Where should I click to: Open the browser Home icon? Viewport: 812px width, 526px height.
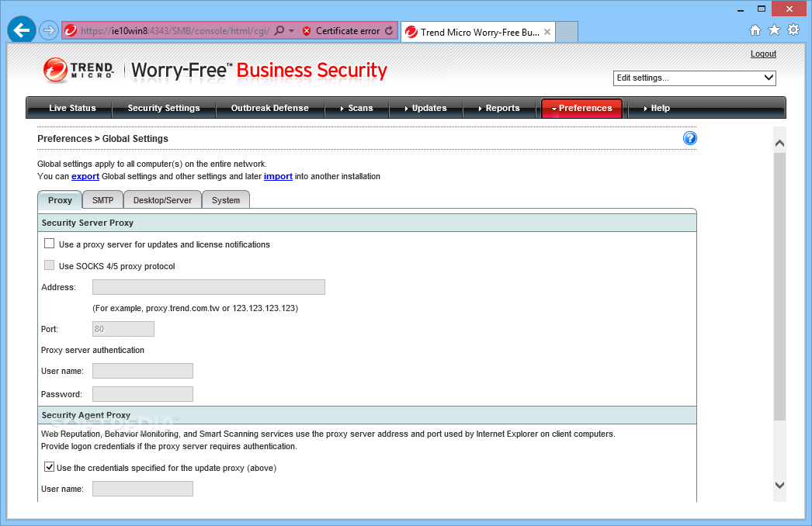point(755,30)
